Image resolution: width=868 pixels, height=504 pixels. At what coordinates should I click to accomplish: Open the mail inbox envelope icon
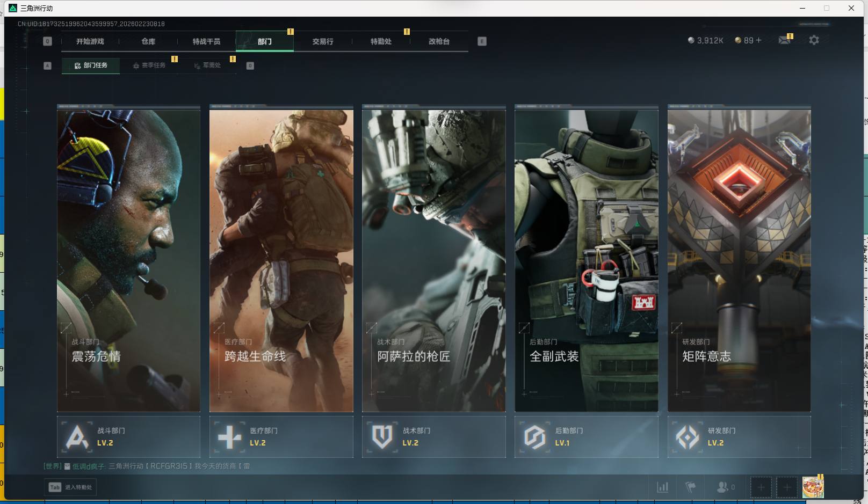pyautogui.click(x=784, y=40)
